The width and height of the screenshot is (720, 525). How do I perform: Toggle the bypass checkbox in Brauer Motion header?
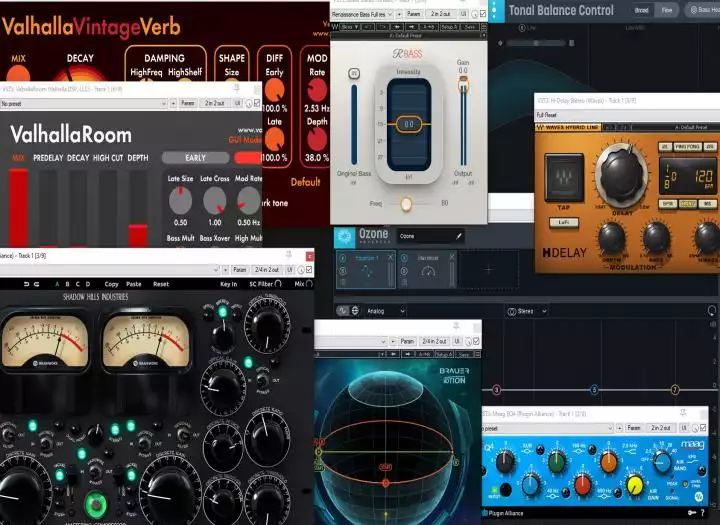(x=476, y=341)
